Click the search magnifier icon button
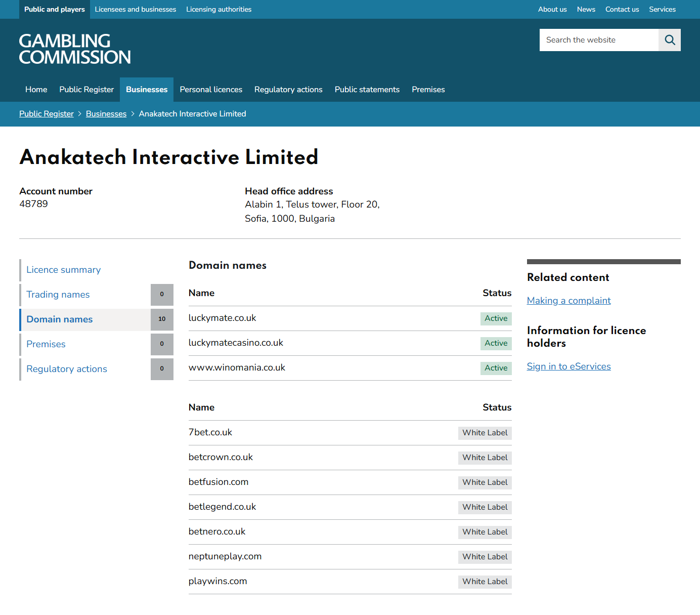Image resolution: width=700 pixels, height=615 pixels. pos(670,40)
